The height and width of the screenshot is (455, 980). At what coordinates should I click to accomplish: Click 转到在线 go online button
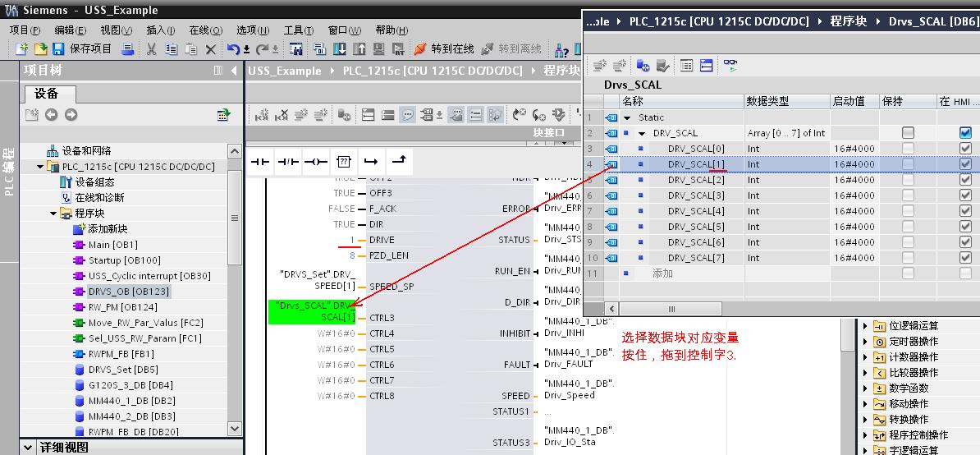444,48
